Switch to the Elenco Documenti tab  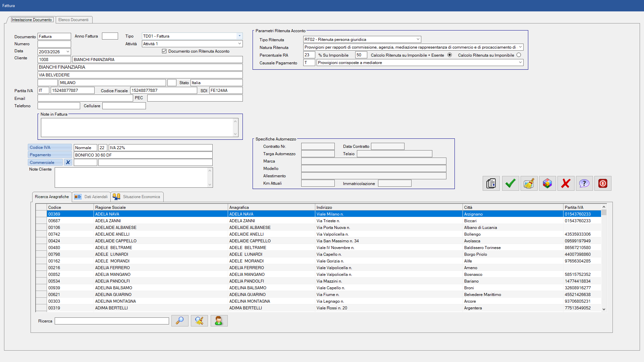pos(73,20)
